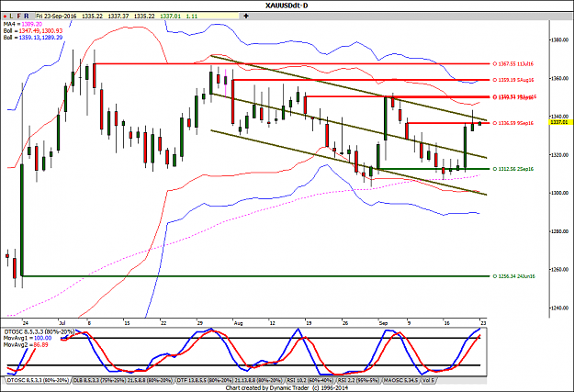
Task: Select the MAOSC 5,34,5 tab
Action: click(400, 381)
